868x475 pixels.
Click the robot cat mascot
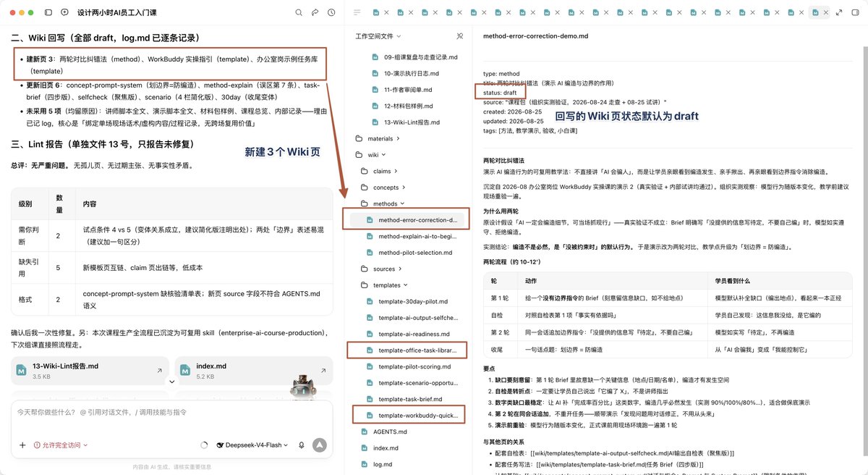[x=302, y=388]
